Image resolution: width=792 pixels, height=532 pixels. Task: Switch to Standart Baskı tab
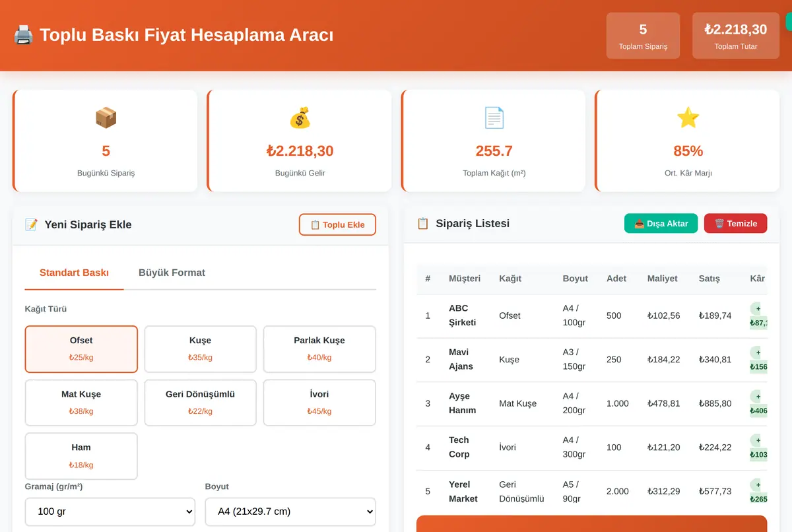pyautogui.click(x=74, y=273)
